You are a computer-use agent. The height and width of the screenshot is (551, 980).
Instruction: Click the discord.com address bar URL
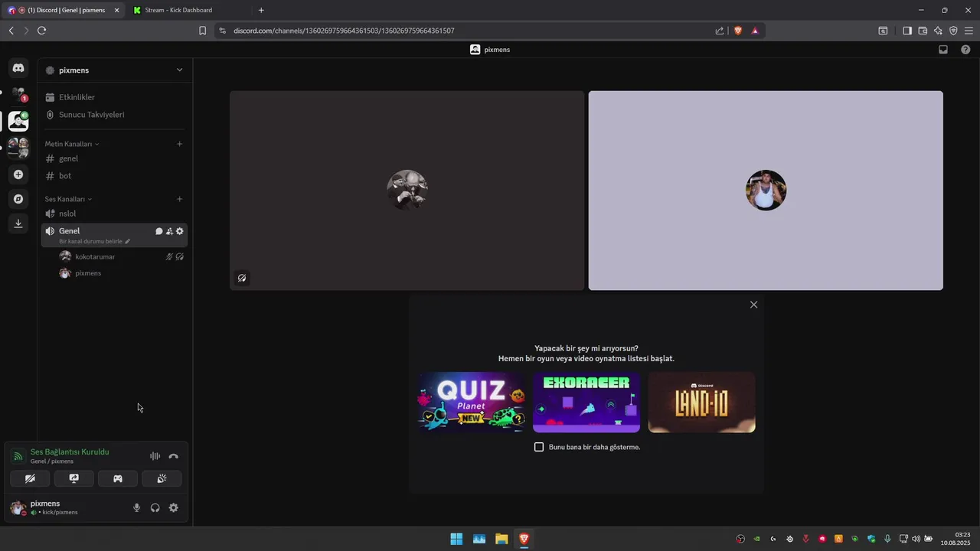(x=344, y=31)
